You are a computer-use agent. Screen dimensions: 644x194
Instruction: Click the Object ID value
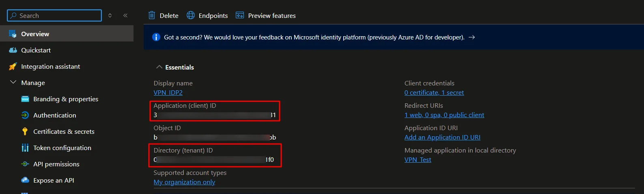[215, 137]
